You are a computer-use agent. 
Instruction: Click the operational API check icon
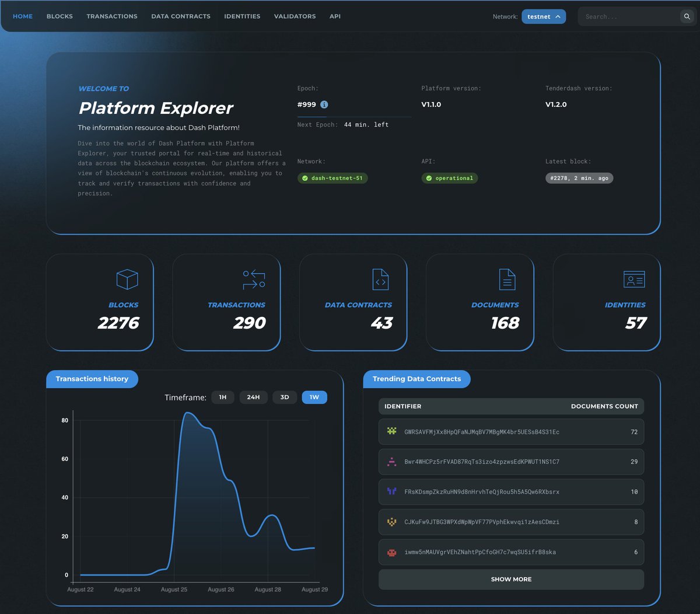[x=429, y=178]
